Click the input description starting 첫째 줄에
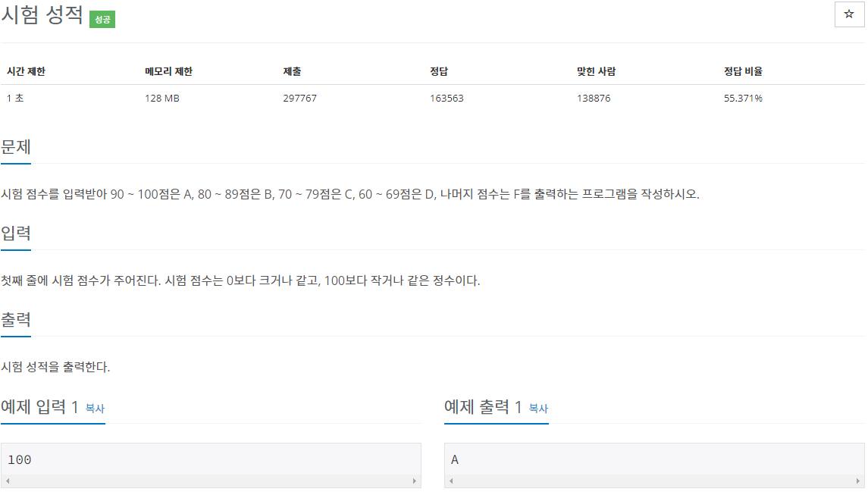 click(240, 280)
